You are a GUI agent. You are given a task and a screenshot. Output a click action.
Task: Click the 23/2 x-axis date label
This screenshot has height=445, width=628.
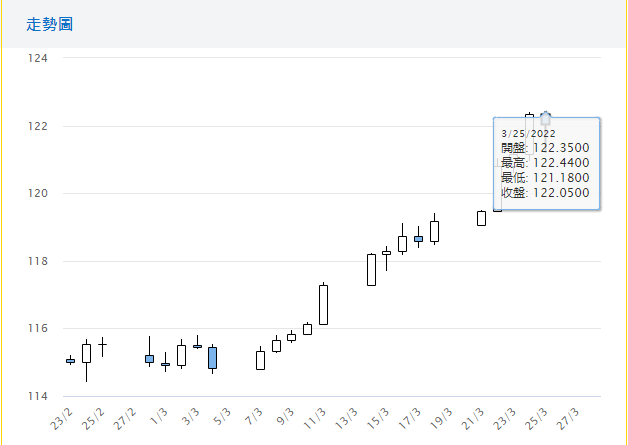tap(62, 416)
